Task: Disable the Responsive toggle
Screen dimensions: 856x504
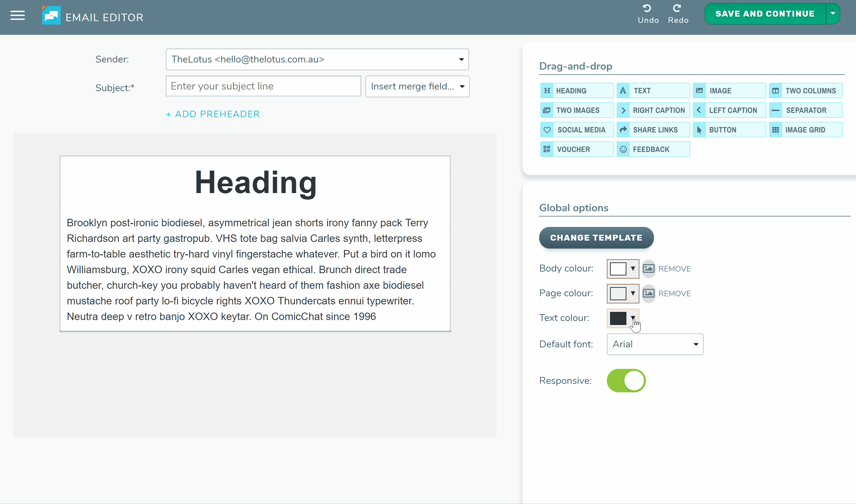Action: 626,380
